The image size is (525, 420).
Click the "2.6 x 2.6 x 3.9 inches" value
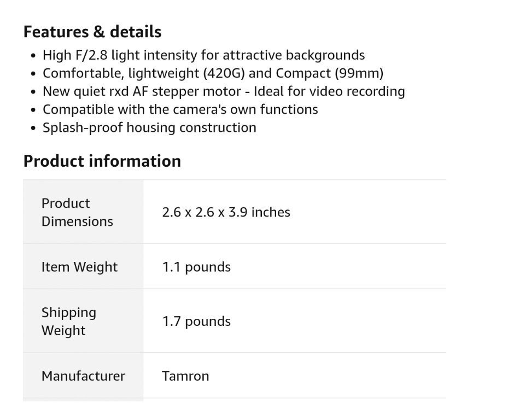(226, 212)
